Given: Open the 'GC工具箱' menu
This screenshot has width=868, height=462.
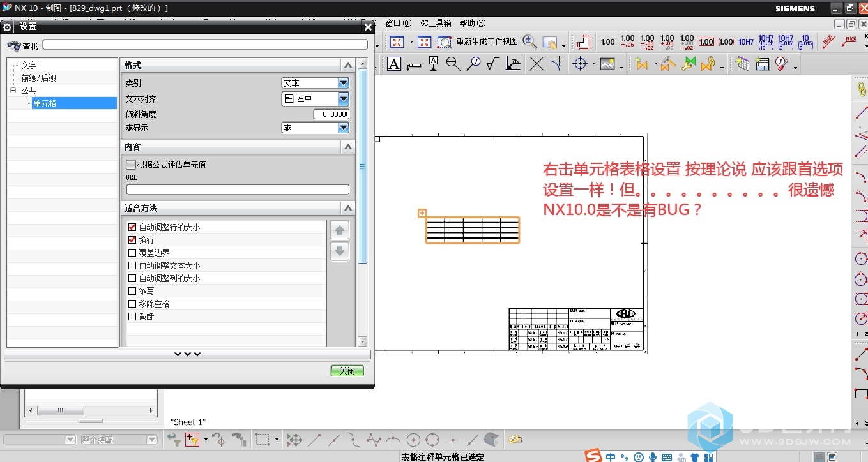Looking at the screenshot, I should point(436,23).
